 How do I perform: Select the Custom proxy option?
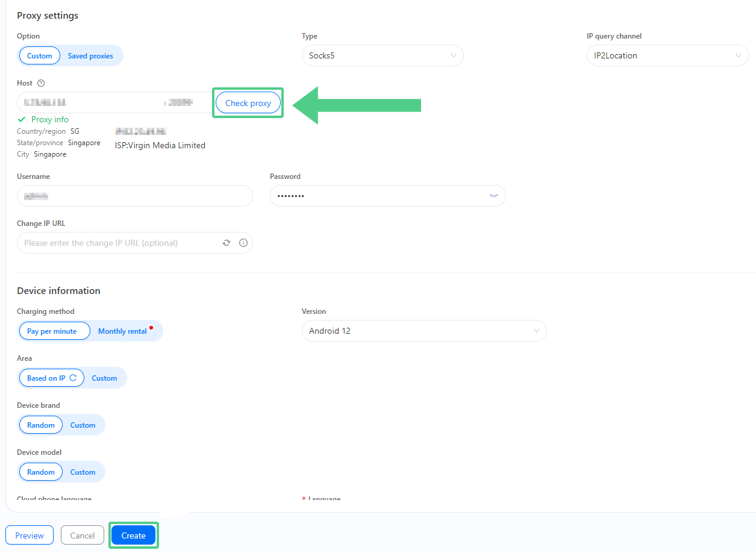coord(40,56)
